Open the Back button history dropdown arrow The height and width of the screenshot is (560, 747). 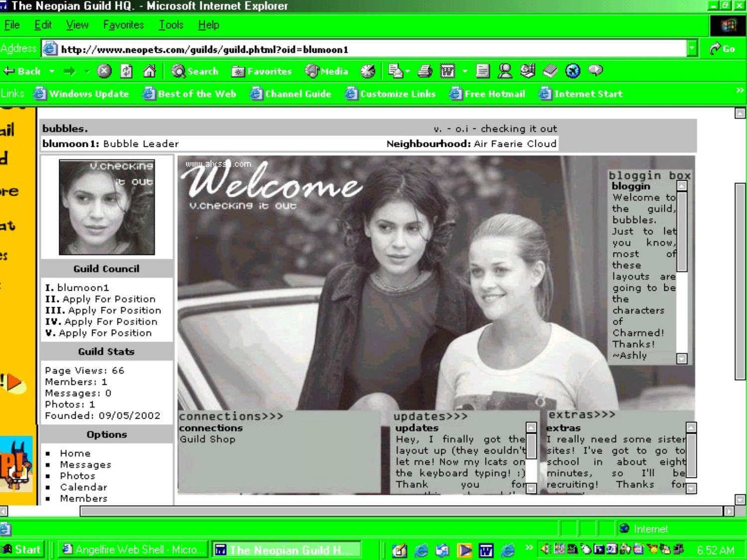click(52, 71)
